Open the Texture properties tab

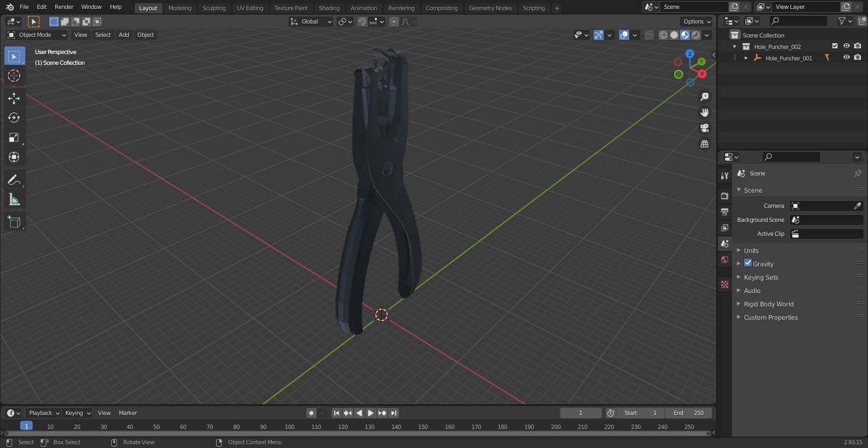pos(724,285)
